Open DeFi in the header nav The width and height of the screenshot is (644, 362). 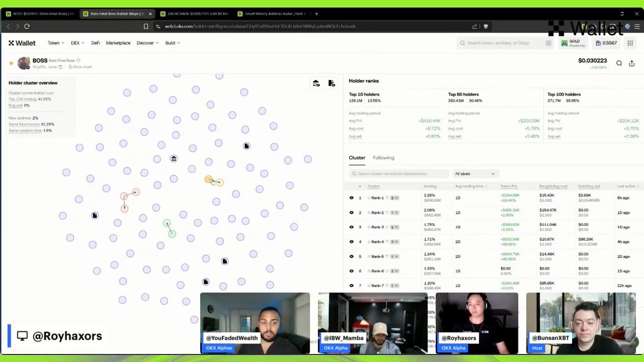tap(96, 43)
